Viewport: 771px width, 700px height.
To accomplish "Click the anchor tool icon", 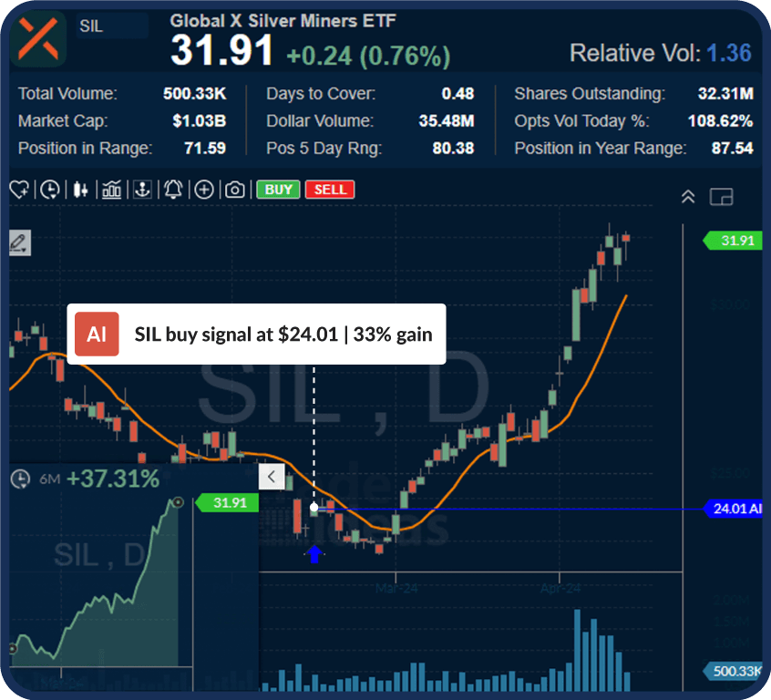I will point(142,190).
